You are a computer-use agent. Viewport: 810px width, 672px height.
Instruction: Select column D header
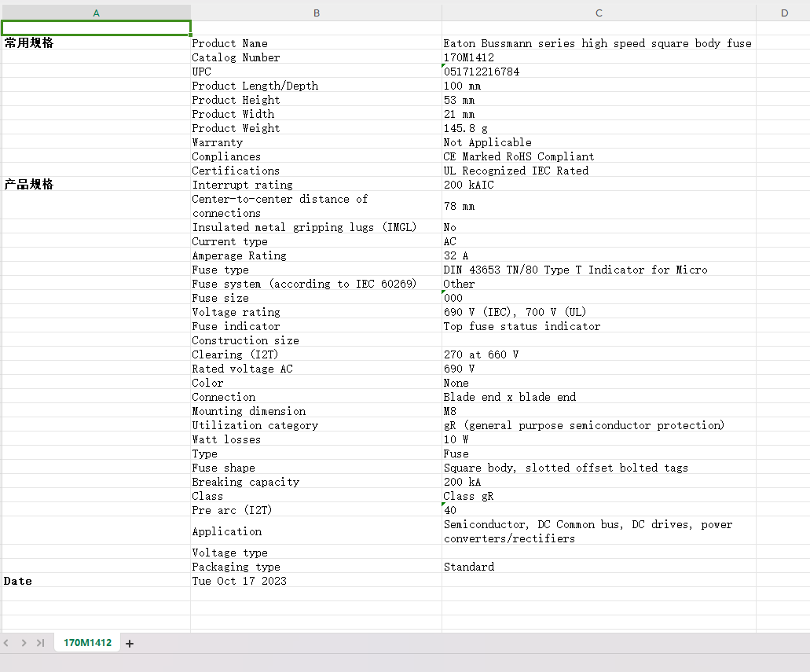[783, 13]
